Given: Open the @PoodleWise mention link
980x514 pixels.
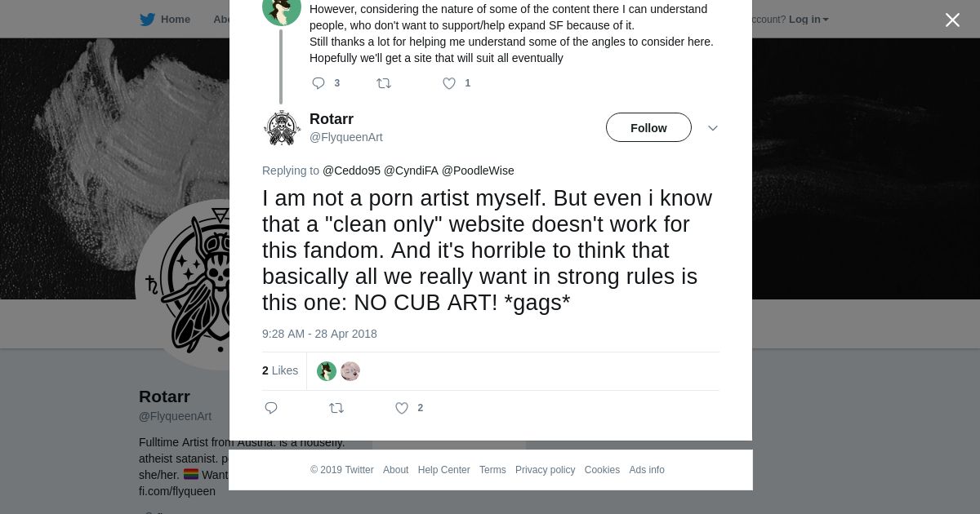Looking at the screenshot, I should click(478, 171).
